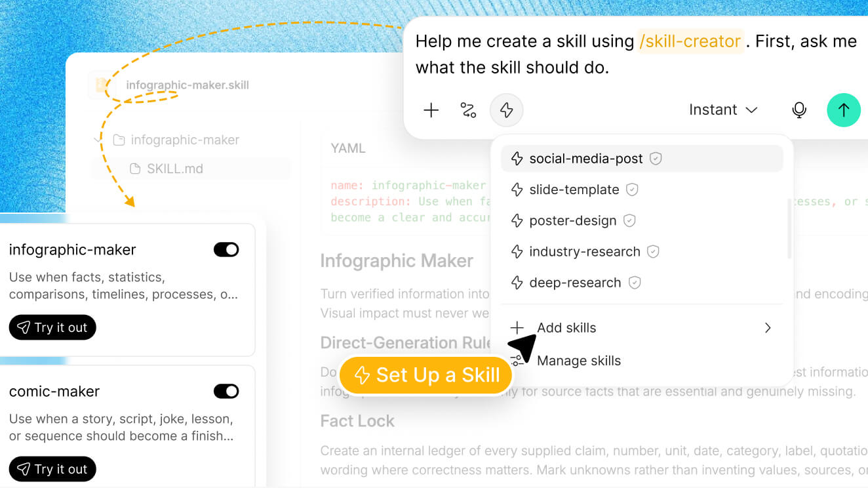
Task: Click the lightning icon beside deep-research
Action: point(517,283)
